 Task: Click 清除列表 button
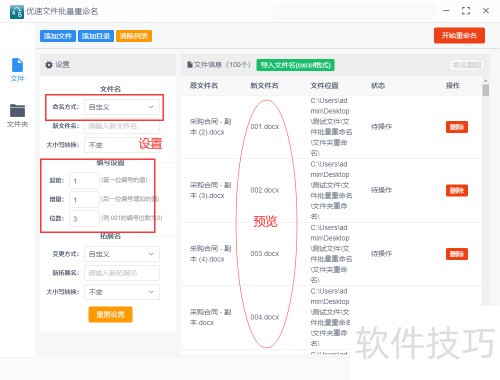point(134,36)
